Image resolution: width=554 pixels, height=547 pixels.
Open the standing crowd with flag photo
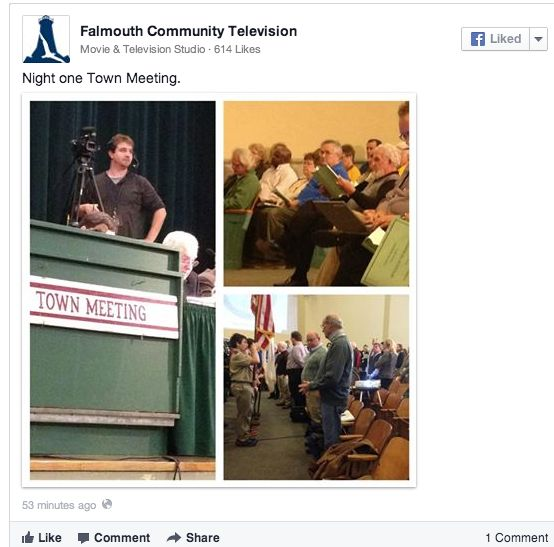click(x=316, y=387)
